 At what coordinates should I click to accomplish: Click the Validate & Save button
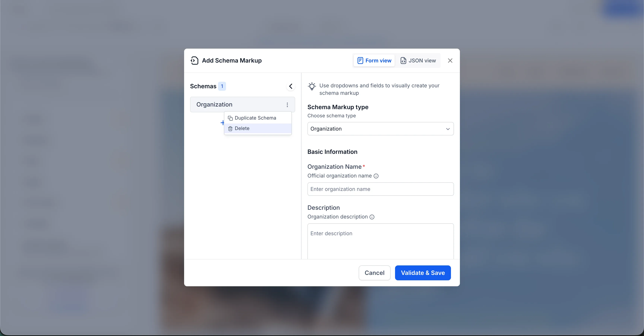tap(422, 272)
